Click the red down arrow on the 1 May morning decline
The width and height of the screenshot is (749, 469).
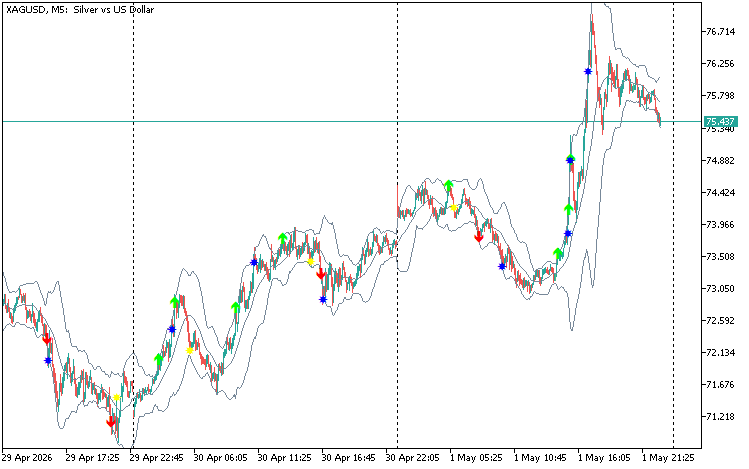[x=479, y=237]
